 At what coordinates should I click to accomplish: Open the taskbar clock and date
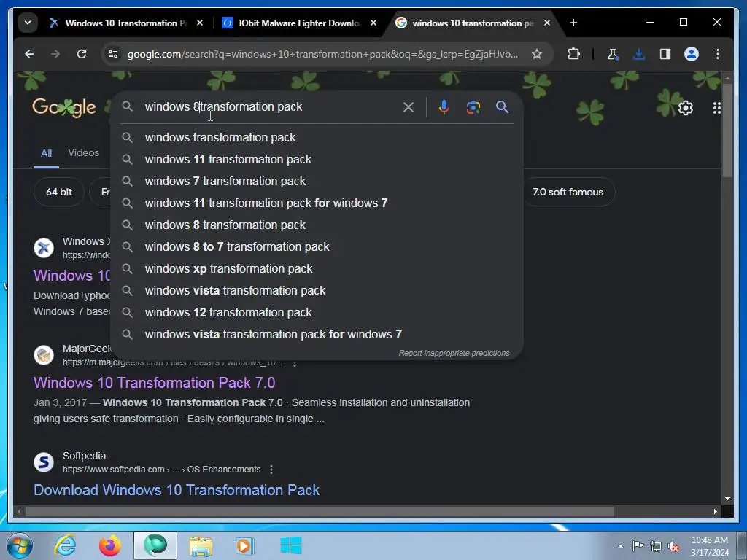tap(710, 546)
